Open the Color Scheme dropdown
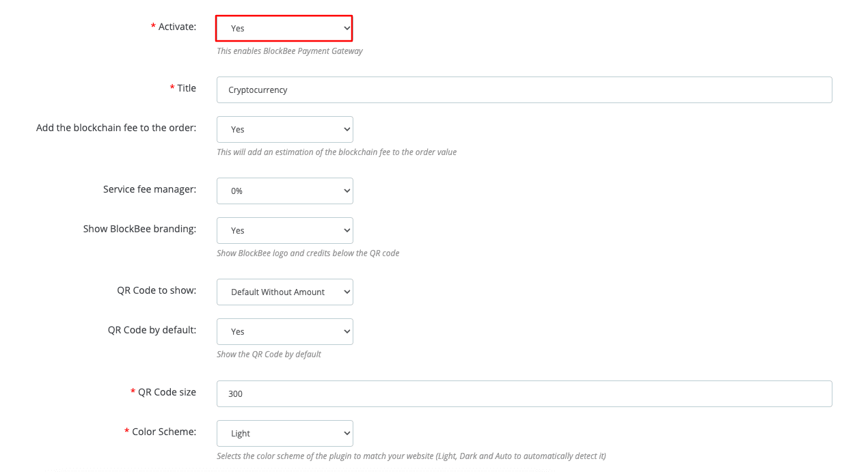This screenshot has height=472, width=868. [284, 433]
